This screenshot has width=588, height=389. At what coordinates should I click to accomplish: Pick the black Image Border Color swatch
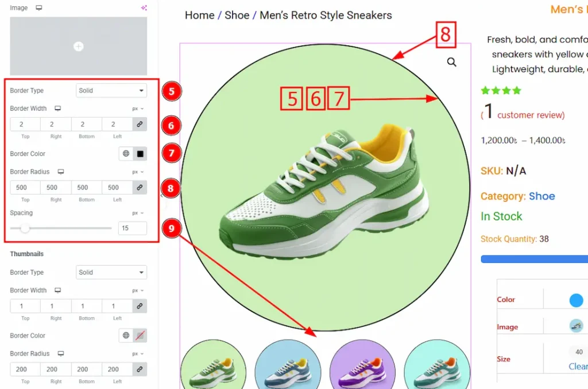(x=140, y=154)
